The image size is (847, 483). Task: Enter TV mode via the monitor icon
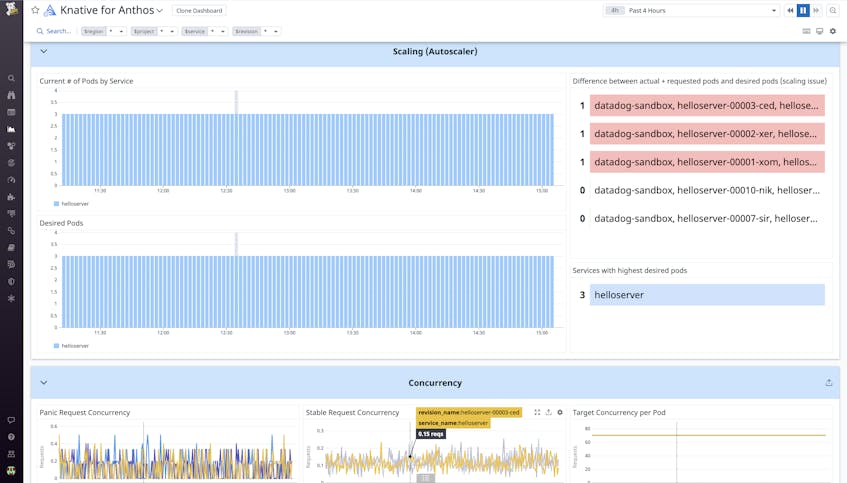819,31
